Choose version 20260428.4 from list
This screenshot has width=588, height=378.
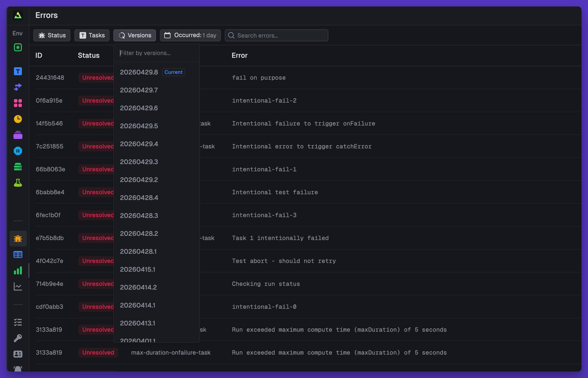[157, 198]
